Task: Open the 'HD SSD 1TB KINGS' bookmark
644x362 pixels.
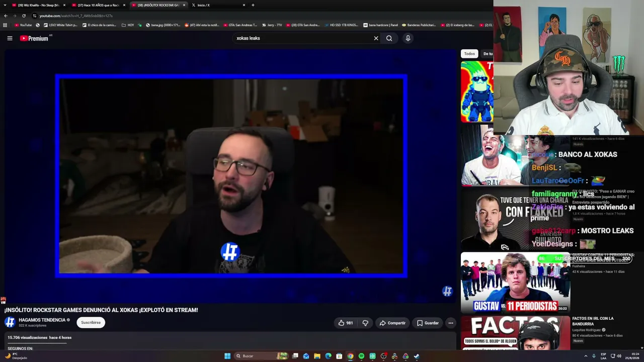Action: point(341,25)
